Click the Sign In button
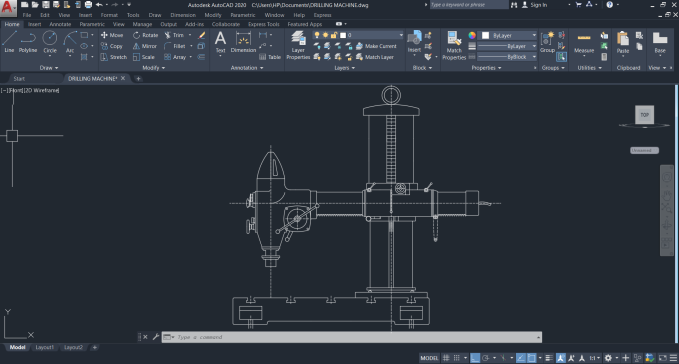 pyautogui.click(x=534, y=5)
